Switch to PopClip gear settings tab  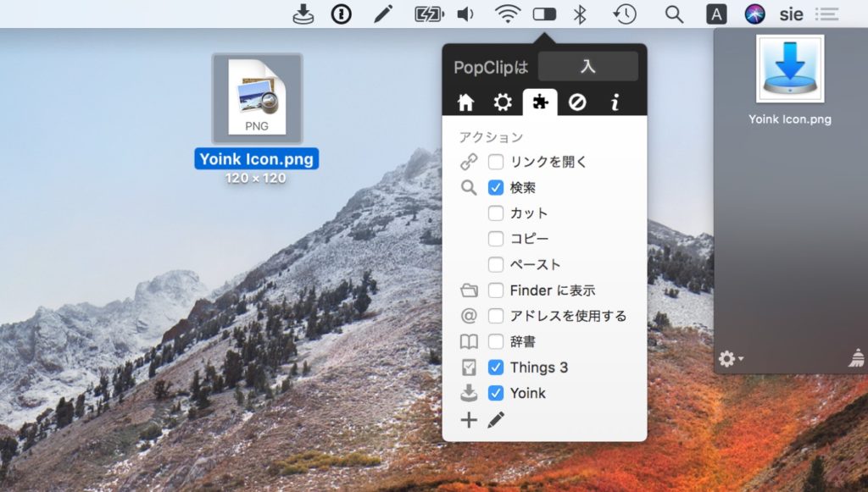(503, 102)
